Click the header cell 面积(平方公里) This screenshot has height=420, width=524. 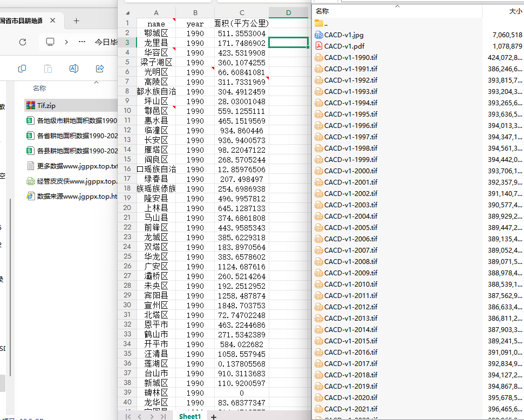[x=242, y=23]
